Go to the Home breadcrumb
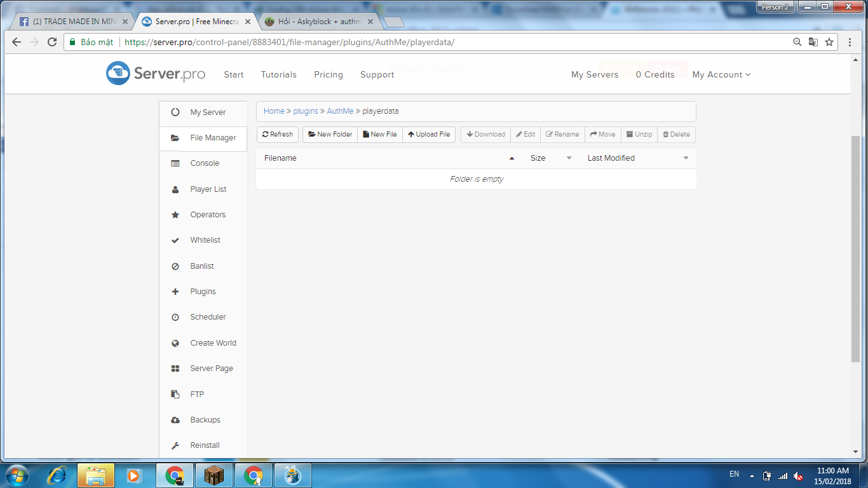The height and width of the screenshot is (488, 868). click(x=274, y=111)
